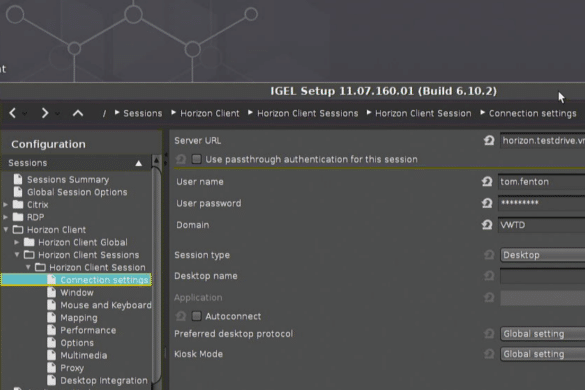Image resolution: width=585 pixels, height=390 pixels.
Task: Open the Kiosk Mode dropdown
Action: tap(542, 354)
